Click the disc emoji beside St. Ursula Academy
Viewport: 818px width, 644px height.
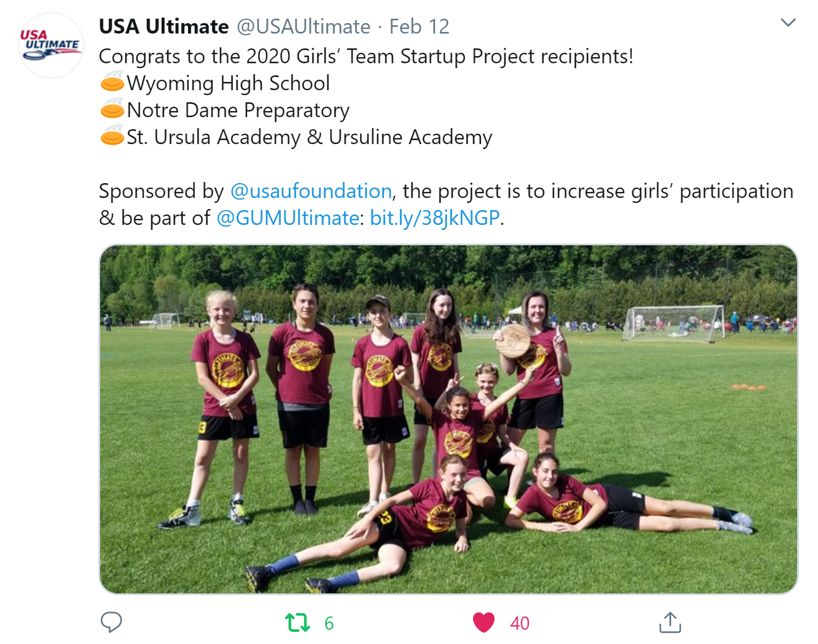click(x=112, y=136)
